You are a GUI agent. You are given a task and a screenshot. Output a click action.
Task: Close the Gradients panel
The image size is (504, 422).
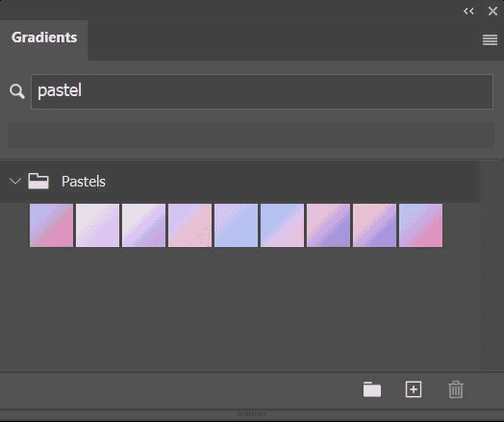492,12
